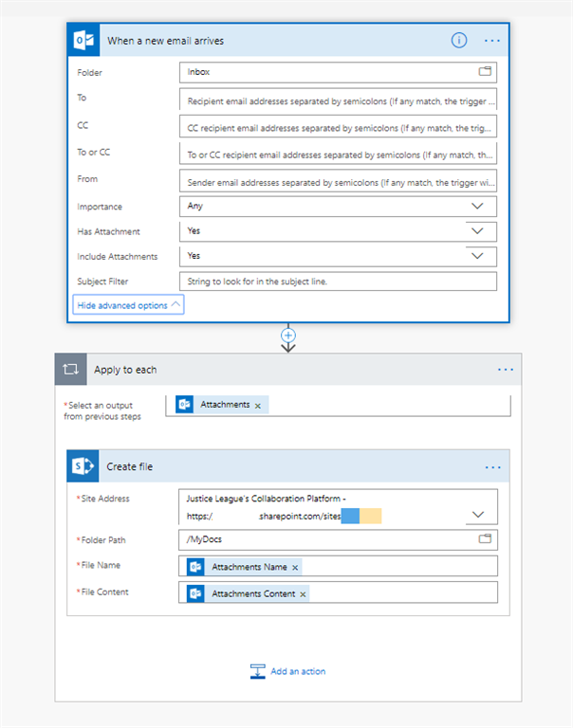This screenshot has height=728, width=573.
Task: Open the ellipsis menu on email trigger card
Action: [491, 41]
